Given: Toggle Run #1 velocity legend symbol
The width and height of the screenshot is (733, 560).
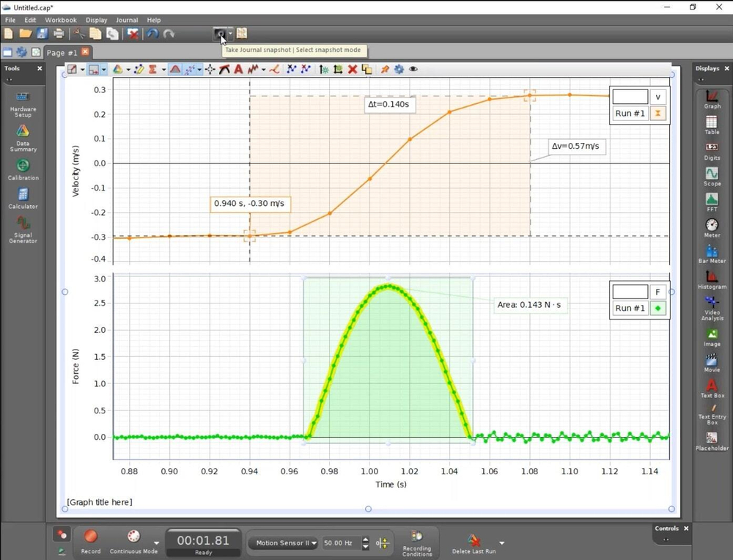Looking at the screenshot, I should point(658,114).
